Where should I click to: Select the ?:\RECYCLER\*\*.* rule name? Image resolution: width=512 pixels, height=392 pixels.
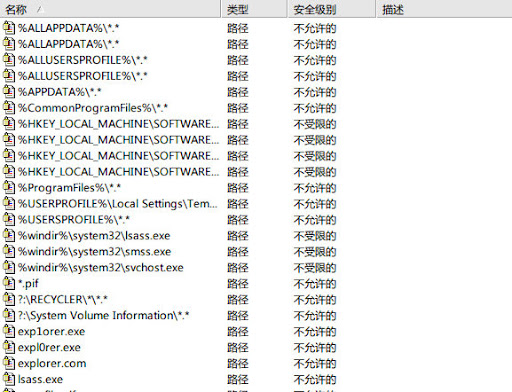63,299
